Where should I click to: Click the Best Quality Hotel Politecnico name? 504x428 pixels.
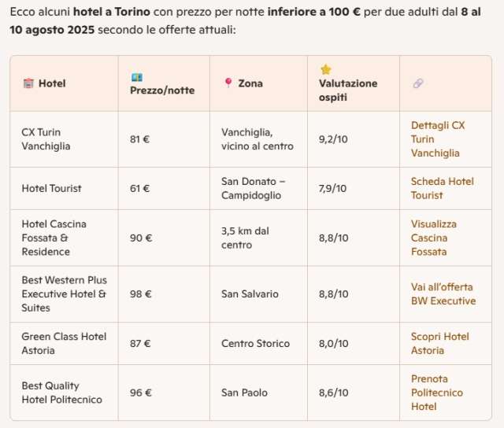[61, 393]
